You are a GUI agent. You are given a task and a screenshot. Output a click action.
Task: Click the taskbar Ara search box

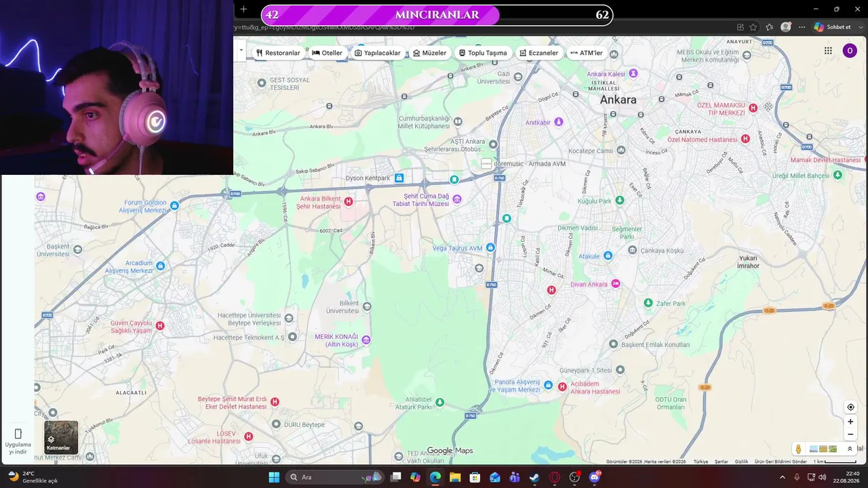335,477
